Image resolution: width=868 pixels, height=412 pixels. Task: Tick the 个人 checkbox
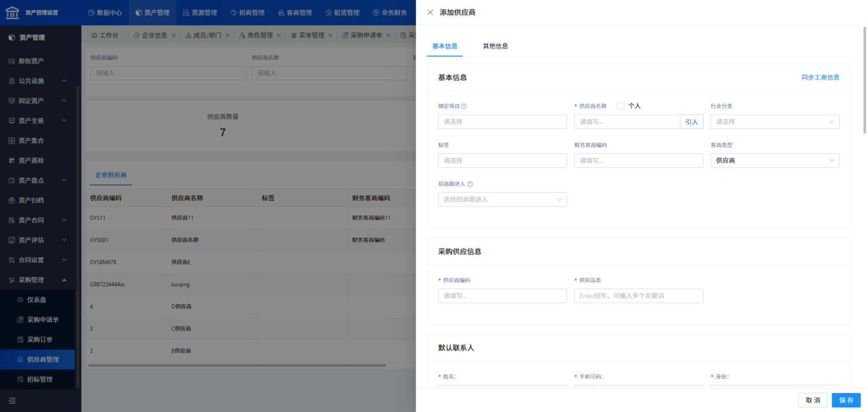(x=621, y=106)
